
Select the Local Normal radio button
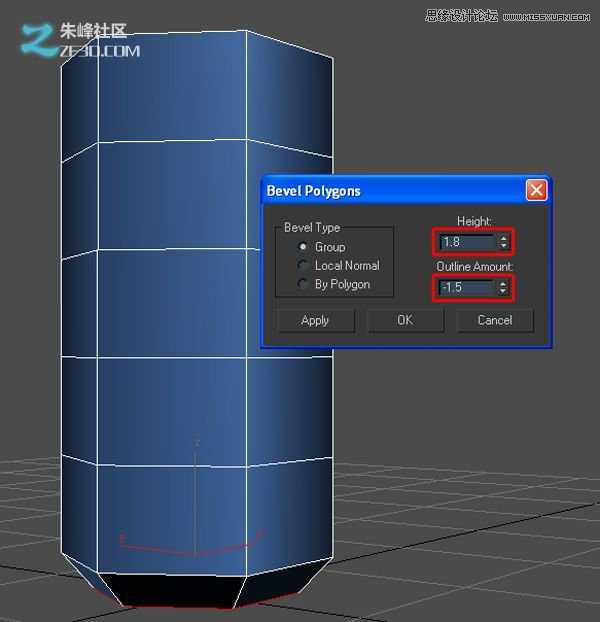click(x=303, y=265)
